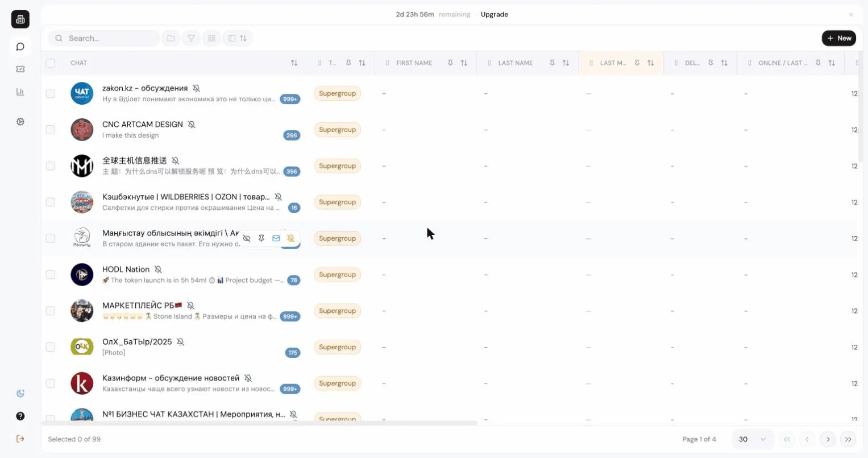Screen dimensions: 868x458
Task: Jump to the last page arrow
Action: [x=848, y=439]
